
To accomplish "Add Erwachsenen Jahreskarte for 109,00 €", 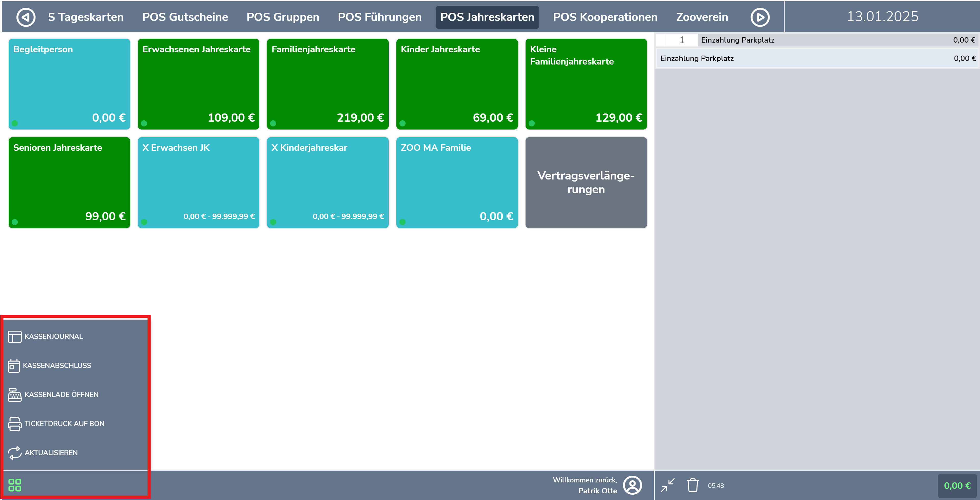I will point(198,84).
